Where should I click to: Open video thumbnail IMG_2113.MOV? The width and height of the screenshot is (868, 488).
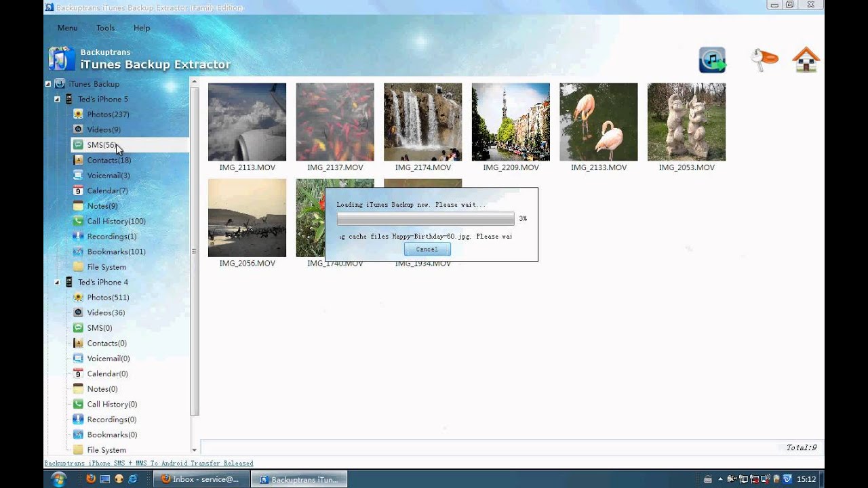(247, 122)
